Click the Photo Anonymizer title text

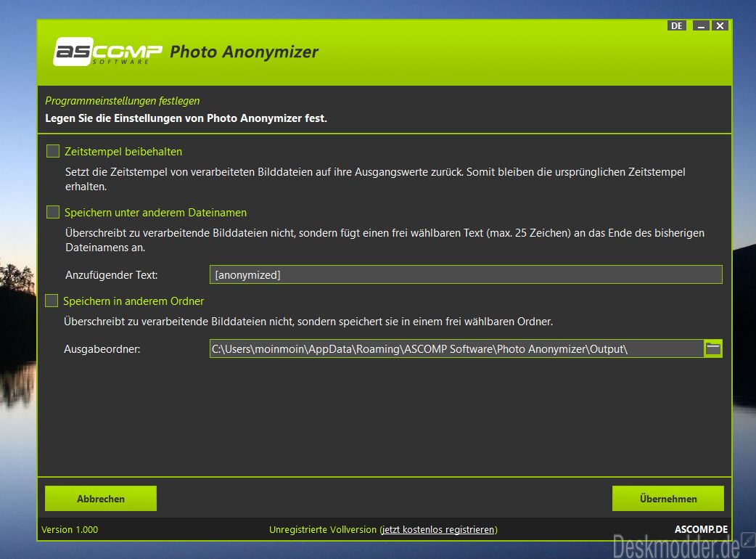(x=244, y=52)
